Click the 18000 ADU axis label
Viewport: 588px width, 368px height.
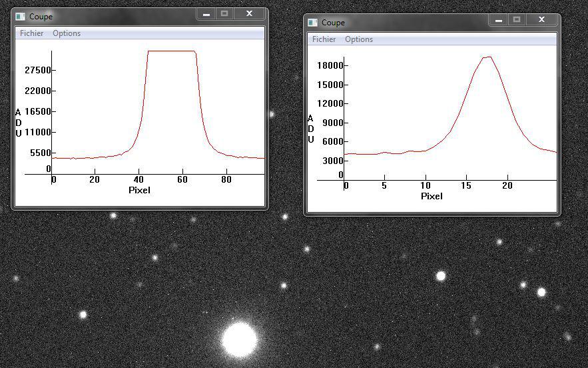[x=330, y=66]
